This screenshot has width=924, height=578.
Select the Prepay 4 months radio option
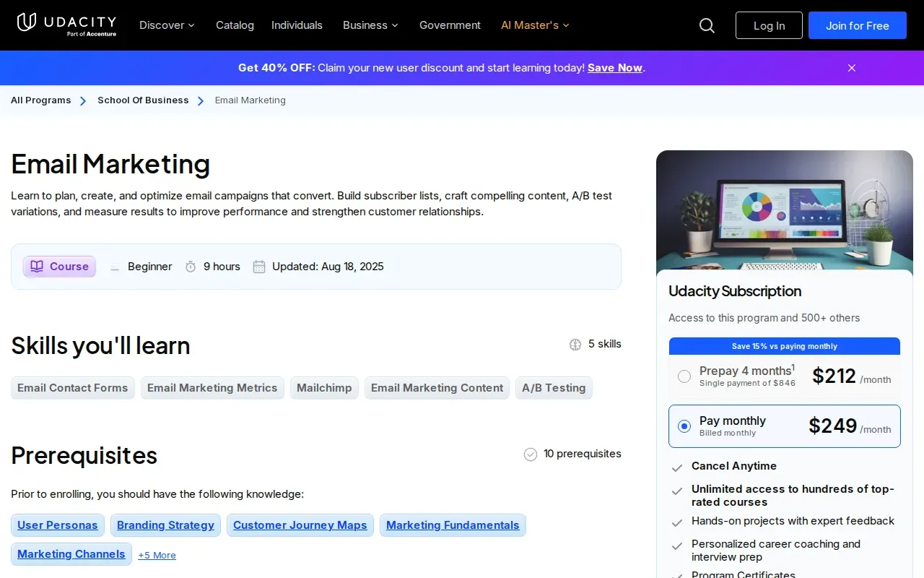684,376
